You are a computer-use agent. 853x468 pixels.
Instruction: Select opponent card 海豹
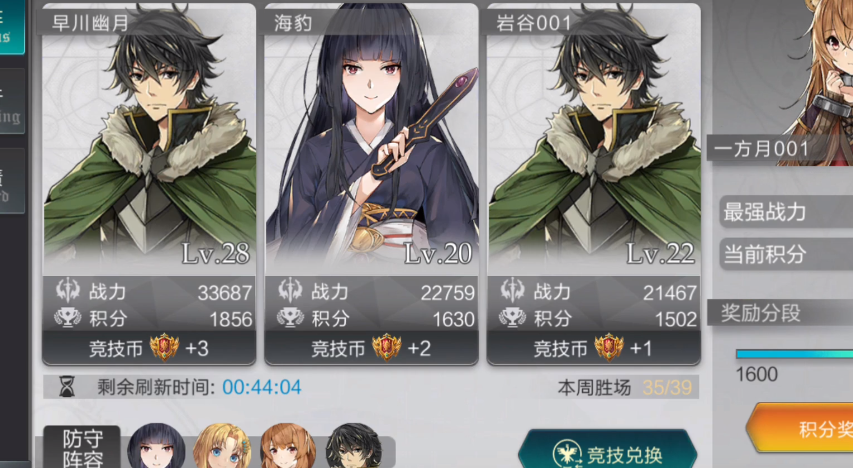point(372,184)
